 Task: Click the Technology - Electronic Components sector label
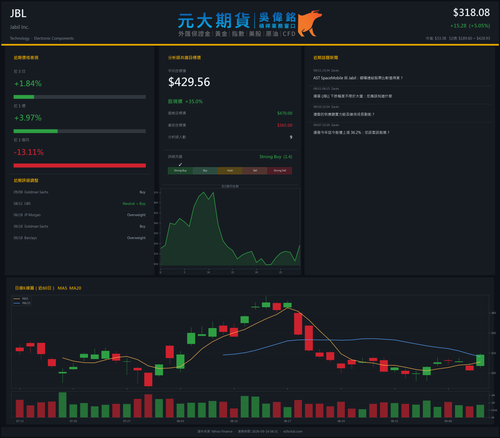42,38
